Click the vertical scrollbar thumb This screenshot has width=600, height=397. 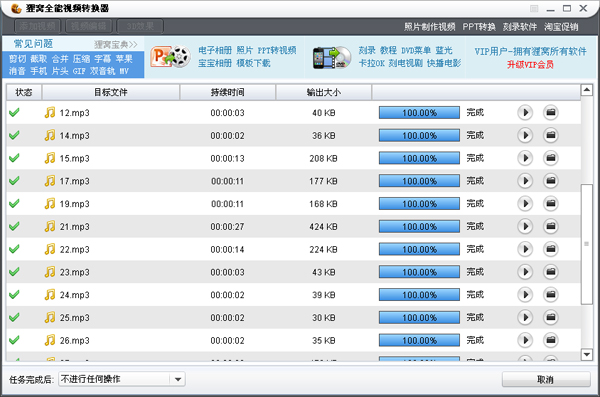tap(587, 244)
